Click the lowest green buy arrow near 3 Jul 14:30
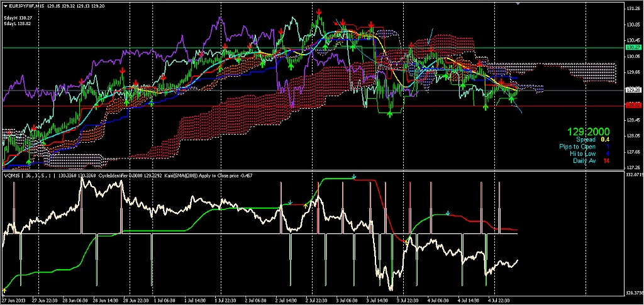 [x=390, y=114]
